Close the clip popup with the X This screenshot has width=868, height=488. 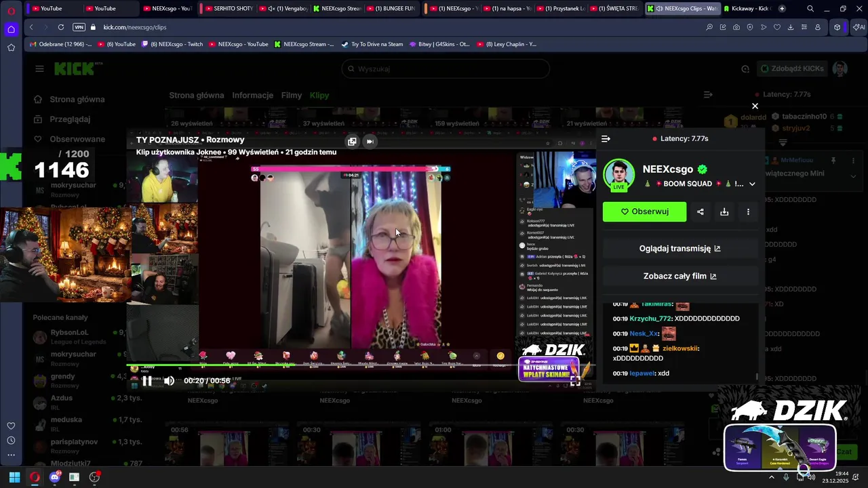[755, 106]
